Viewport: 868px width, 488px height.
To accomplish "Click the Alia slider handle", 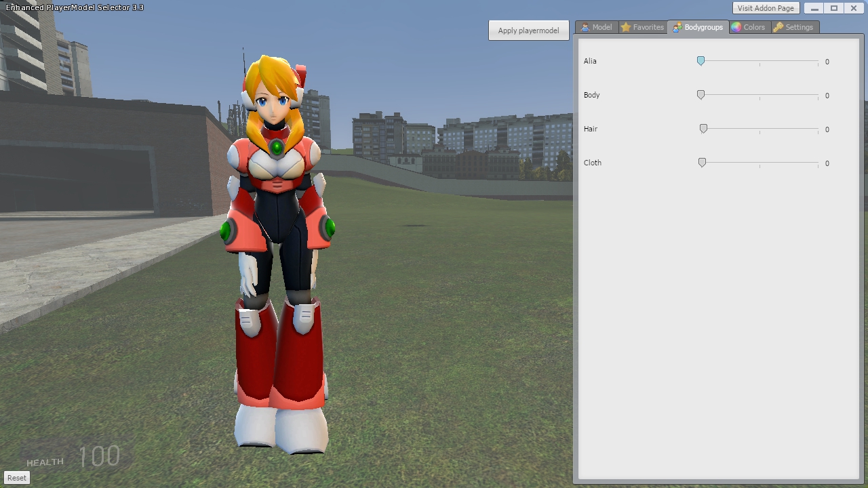I will 701,61.
